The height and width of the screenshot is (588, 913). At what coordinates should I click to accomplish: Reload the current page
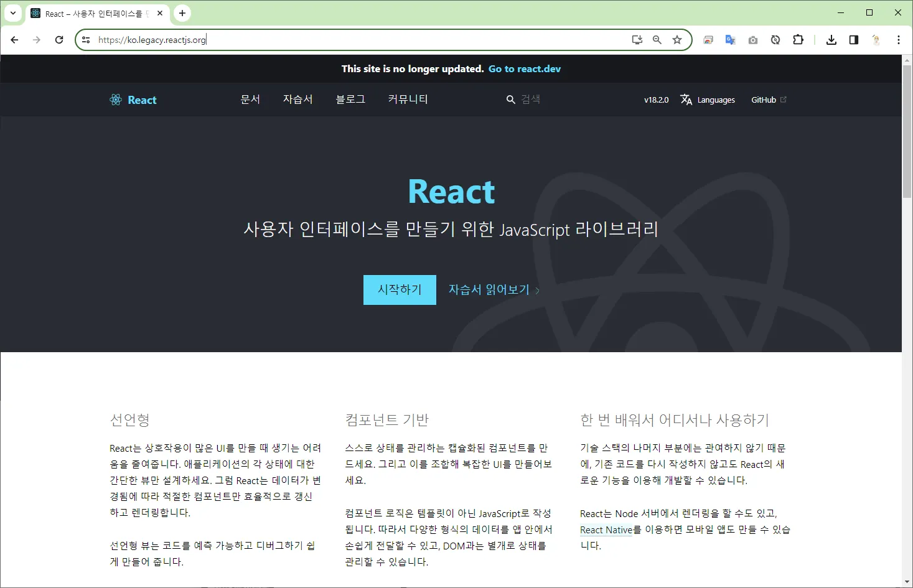point(59,40)
